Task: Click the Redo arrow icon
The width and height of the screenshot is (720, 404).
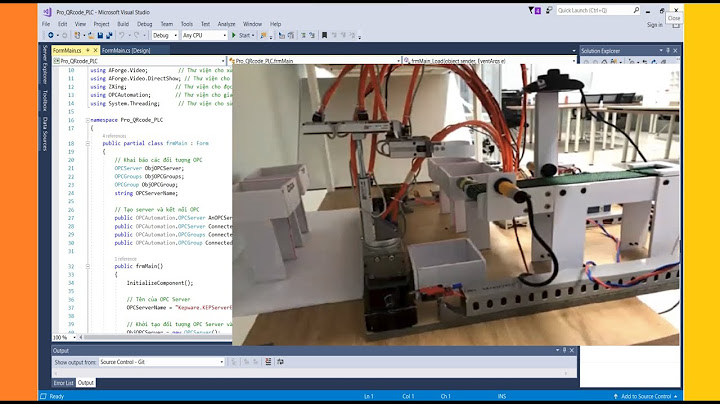Action: pos(137,35)
